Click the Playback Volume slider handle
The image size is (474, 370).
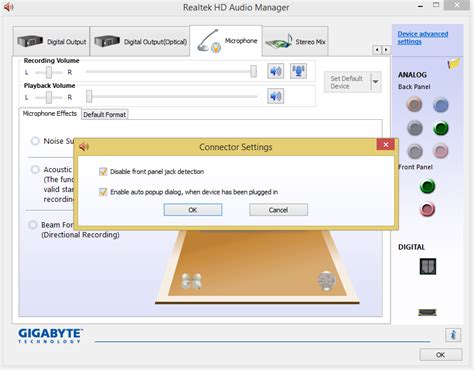89,96
